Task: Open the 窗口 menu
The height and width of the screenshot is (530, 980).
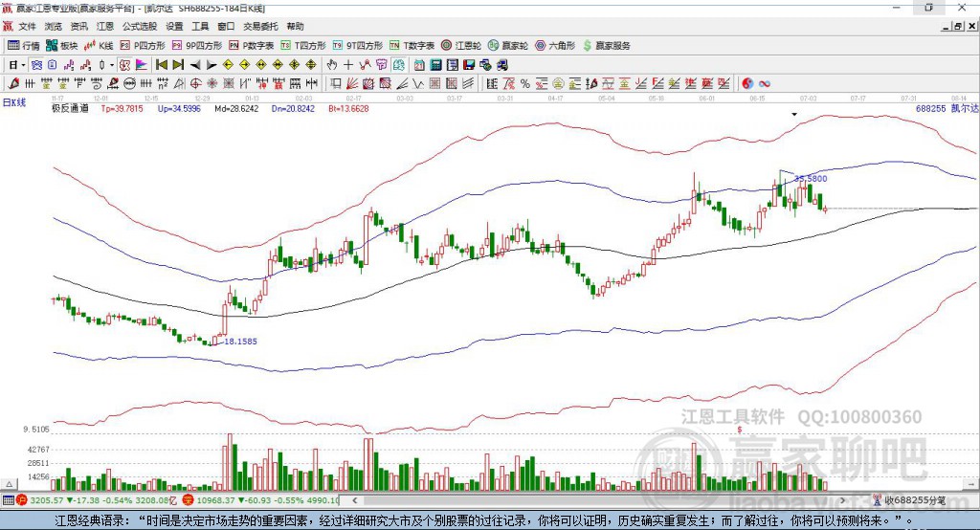Action: [226, 26]
